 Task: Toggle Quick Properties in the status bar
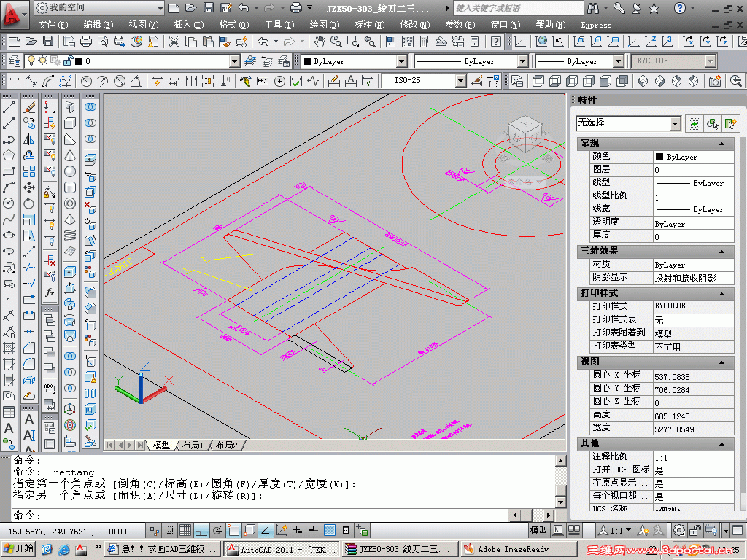point(346,530)
